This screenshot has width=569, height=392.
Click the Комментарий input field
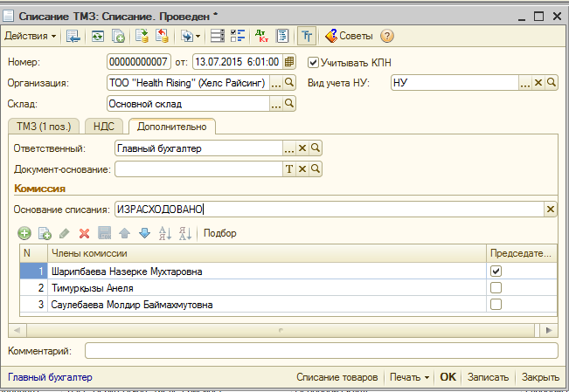click(322, 351)
